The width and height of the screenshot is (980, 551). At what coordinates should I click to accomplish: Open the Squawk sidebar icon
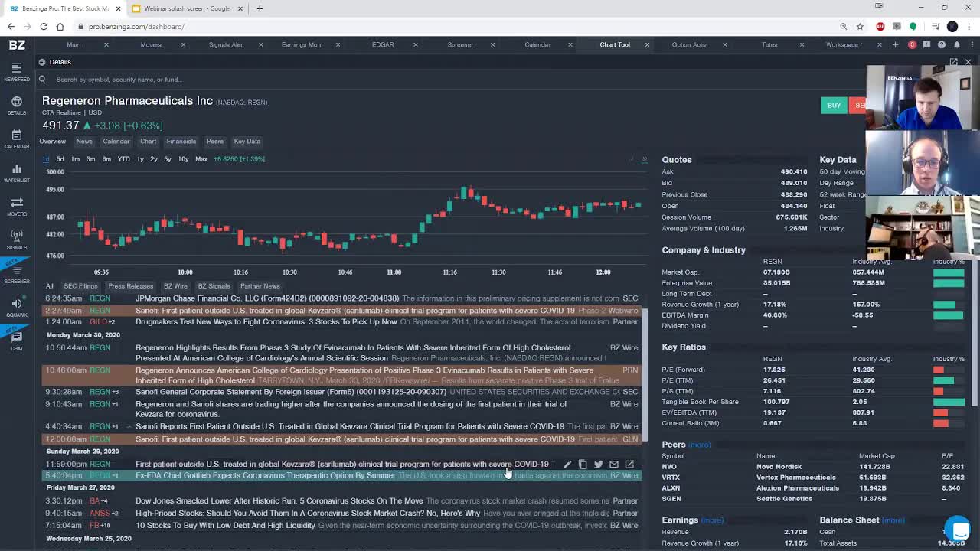17,307
